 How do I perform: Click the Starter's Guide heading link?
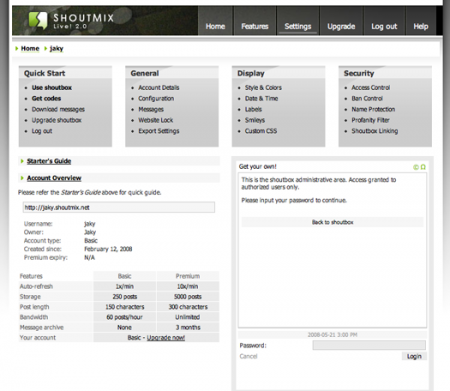[49, 161]
